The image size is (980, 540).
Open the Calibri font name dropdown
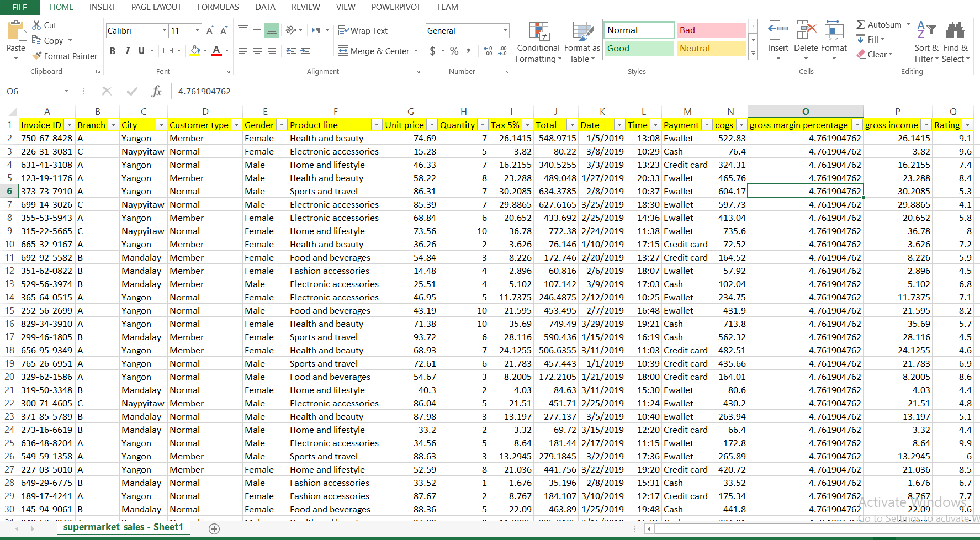coord(164,30)
